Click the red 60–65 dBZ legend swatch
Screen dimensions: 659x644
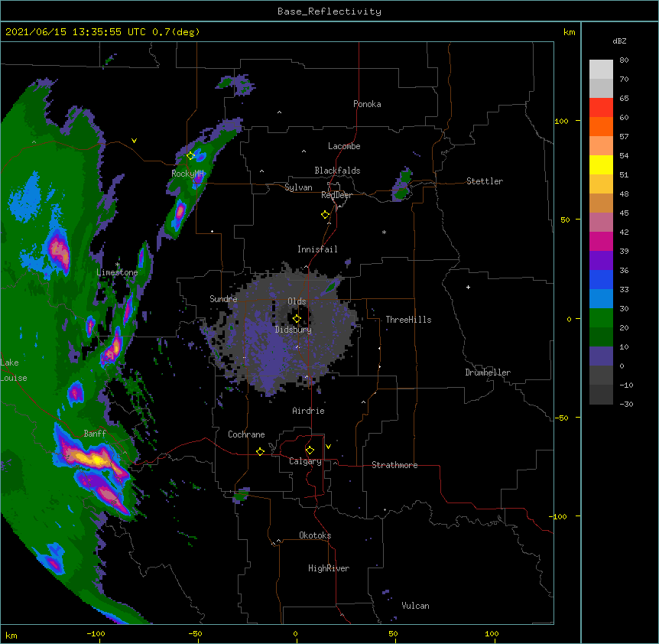pos(601,107)
